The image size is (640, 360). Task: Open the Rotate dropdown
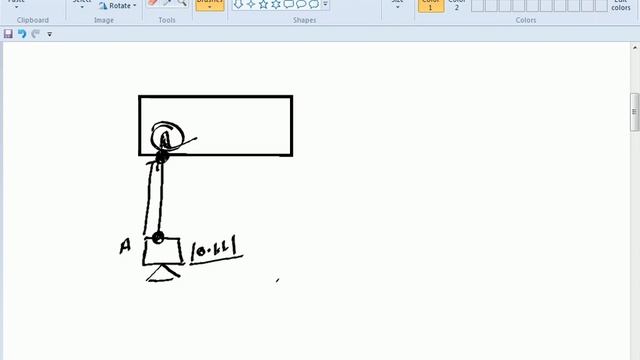pos(118,6)
